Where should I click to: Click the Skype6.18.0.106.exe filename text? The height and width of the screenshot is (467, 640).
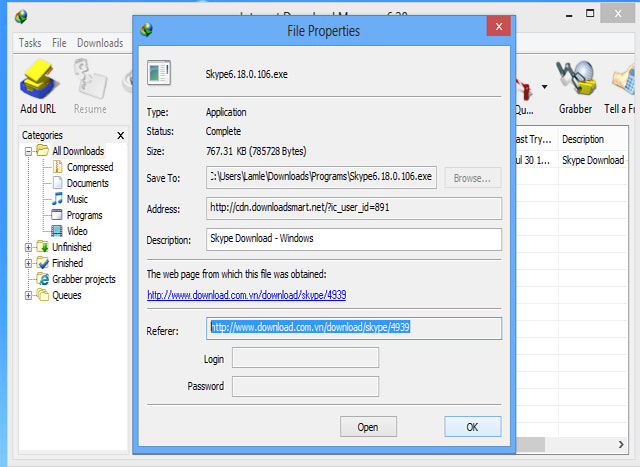click(x=247, y=74)
